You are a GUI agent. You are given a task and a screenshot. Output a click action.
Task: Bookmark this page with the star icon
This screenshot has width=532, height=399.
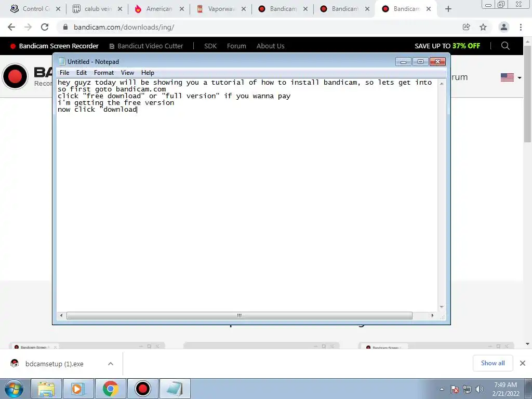click(483, 27)
